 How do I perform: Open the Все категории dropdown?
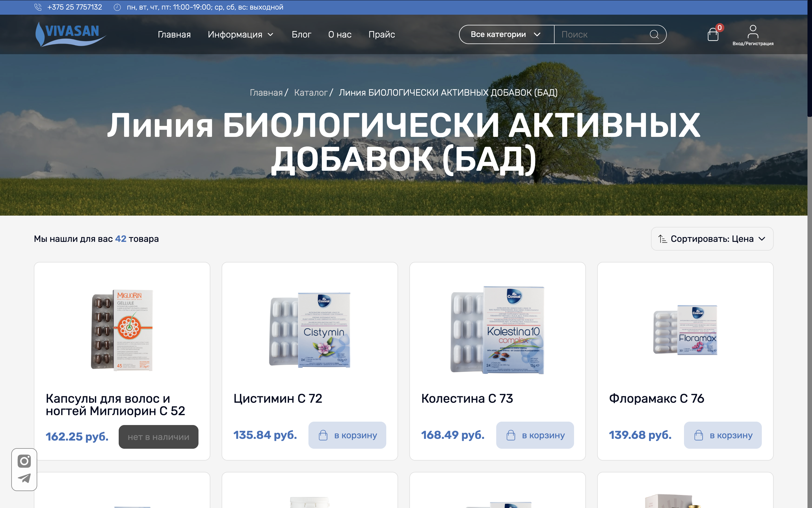(507, 34)
